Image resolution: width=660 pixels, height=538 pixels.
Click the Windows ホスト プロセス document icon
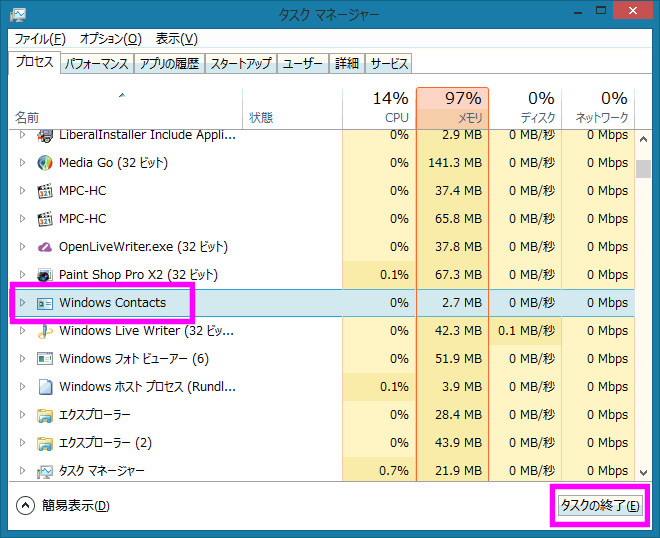pos(45,386)
